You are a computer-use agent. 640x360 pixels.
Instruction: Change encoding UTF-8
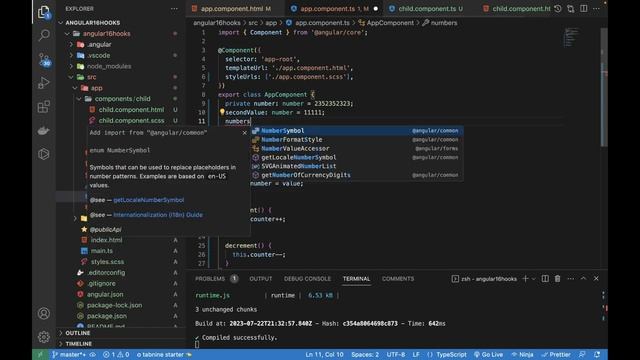pos(396,354)
